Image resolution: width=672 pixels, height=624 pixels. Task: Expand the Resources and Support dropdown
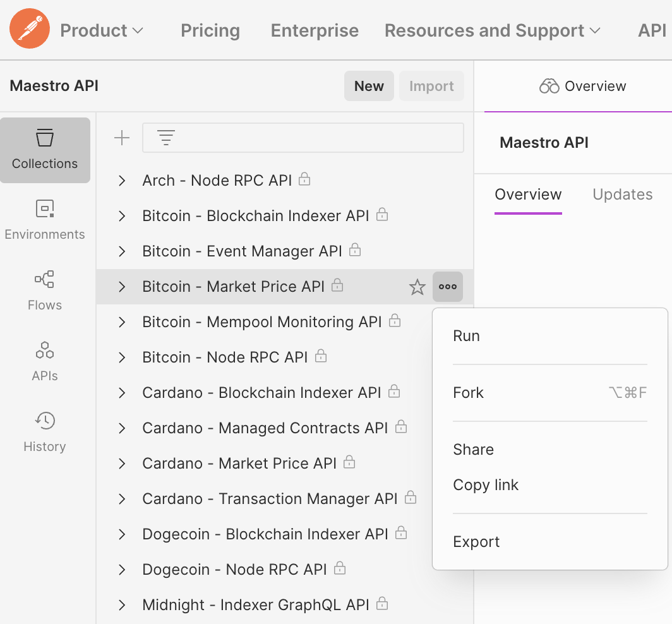pyautogui.click(x=492, y=30)
